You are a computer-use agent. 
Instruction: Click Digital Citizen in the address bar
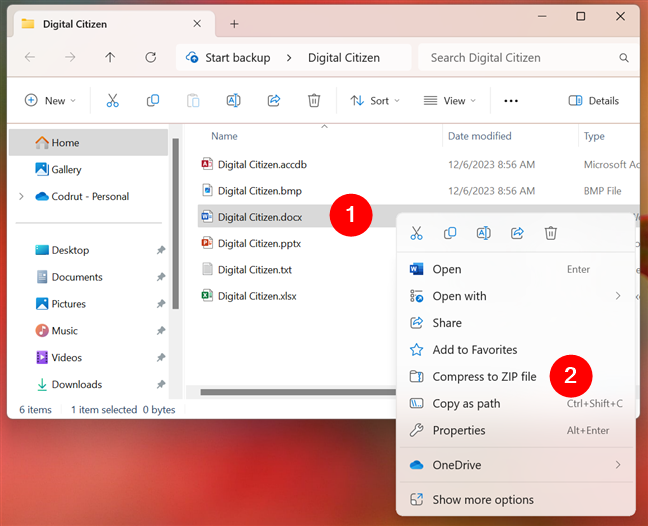tap(344, 57)
